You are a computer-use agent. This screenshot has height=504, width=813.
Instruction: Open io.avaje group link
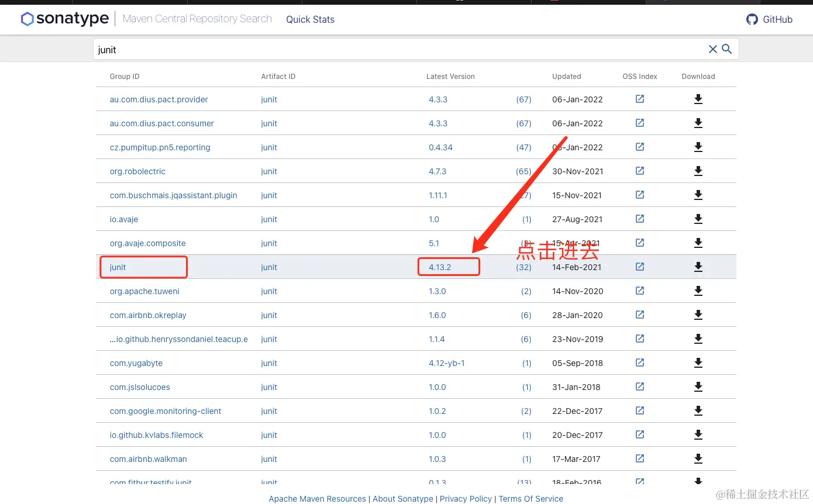[124, 219]
